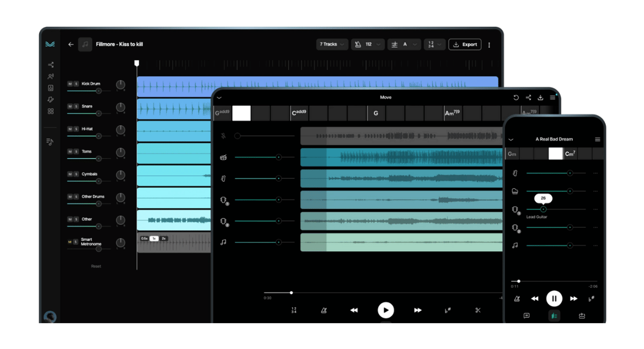Open the key A dropdown
644x349 pixels.
click(404, 45)
